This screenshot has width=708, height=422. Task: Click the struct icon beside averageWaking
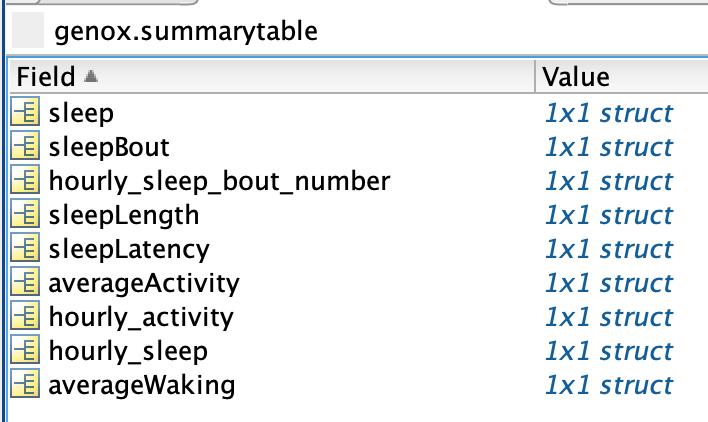pyautogui.click(x=25, y=383)
